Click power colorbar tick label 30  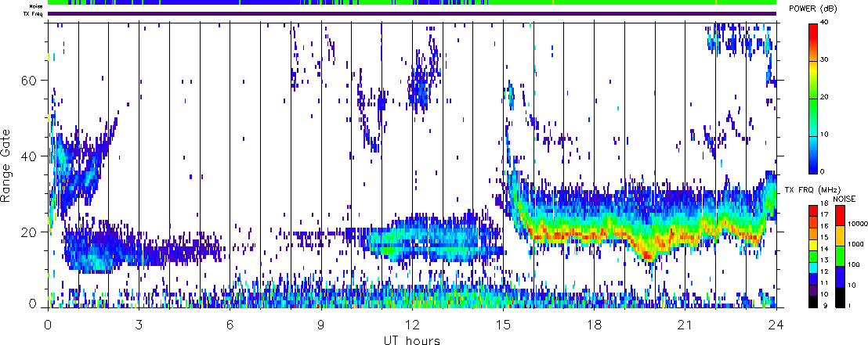pyautogui.click(x=825, y=61)
